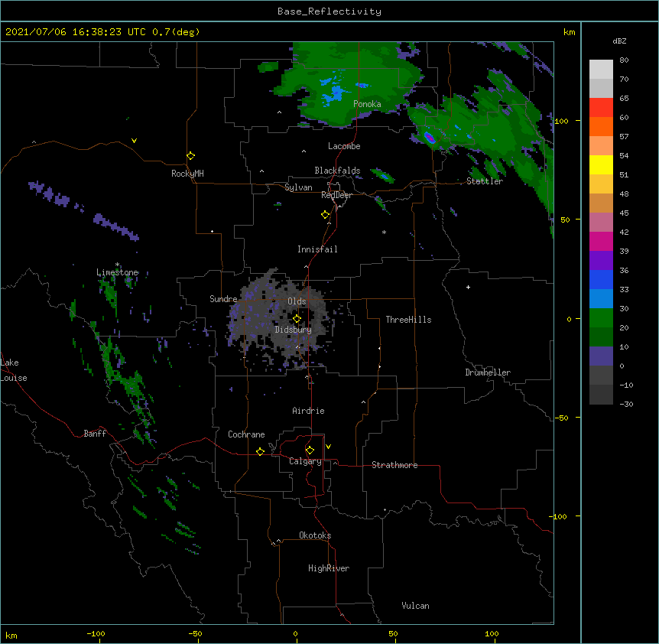
Task: Click the yellow diamond marker south of RedDeer
Action: pyautogui.click(x=326, y=215)
